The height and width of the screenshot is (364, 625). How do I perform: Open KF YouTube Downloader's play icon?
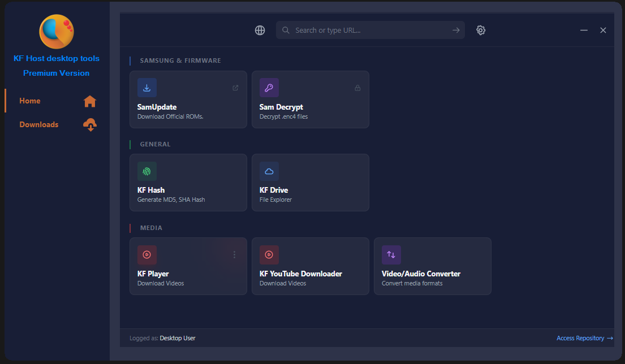click(269, 255)
